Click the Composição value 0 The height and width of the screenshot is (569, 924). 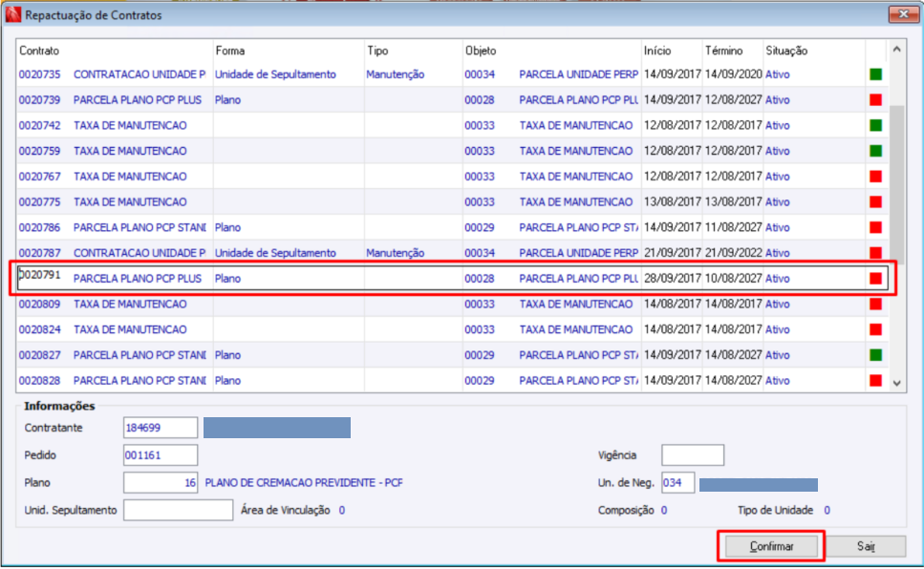663,510
